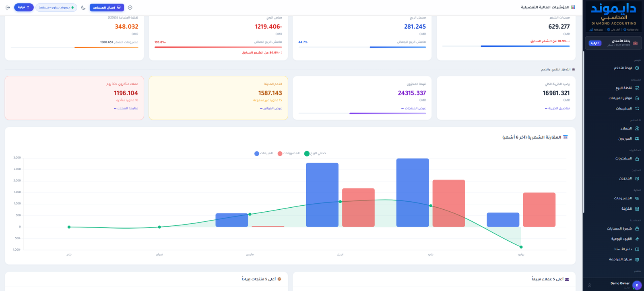Click the اسأل المساعد assistant button
The image size is (644, 291).
point(107,7)
